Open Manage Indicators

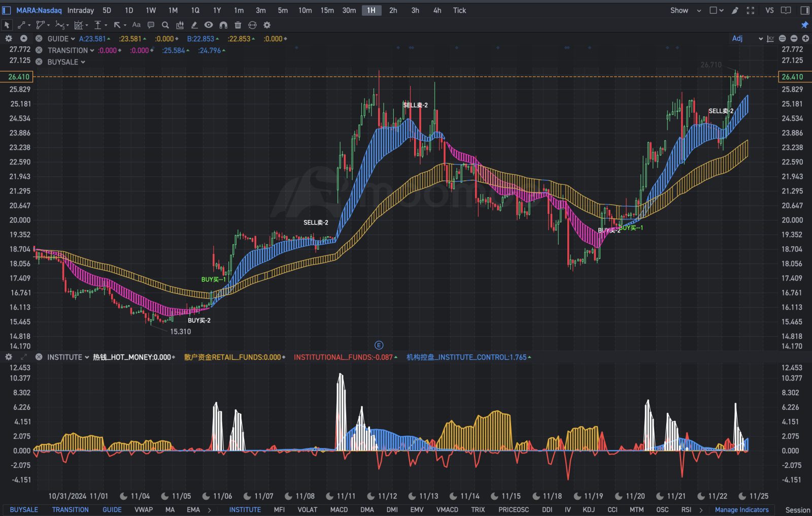coord(741,509)
